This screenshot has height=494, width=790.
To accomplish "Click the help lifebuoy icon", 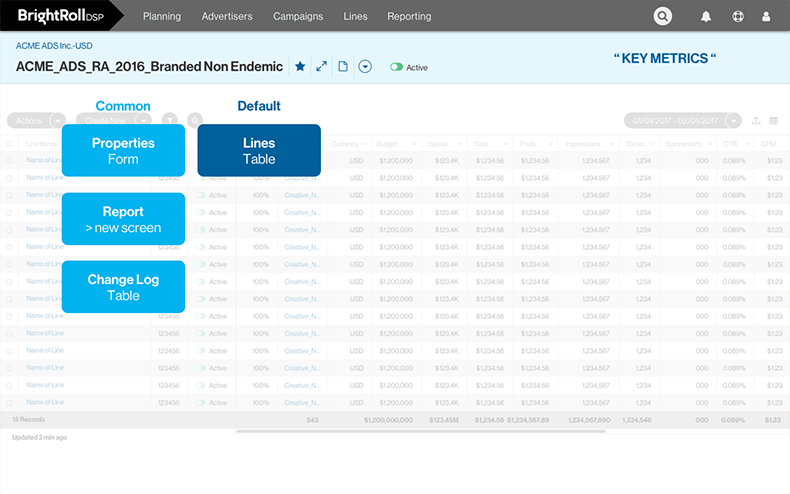I will pos(737,17).
